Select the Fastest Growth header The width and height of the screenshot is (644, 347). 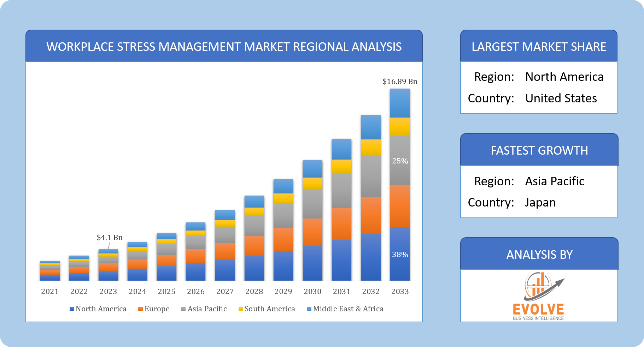tap(539, 150)
